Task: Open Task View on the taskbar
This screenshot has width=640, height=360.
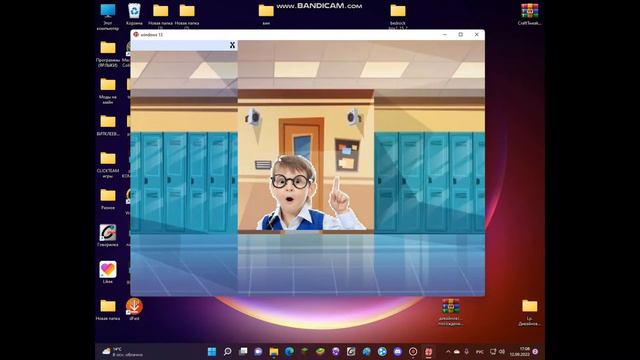Action: (x=243, y=351)
